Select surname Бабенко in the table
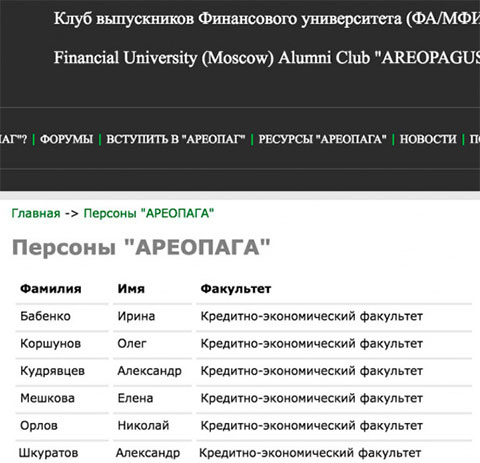This screenshot has height=463, width=480. tap(45, 316)
